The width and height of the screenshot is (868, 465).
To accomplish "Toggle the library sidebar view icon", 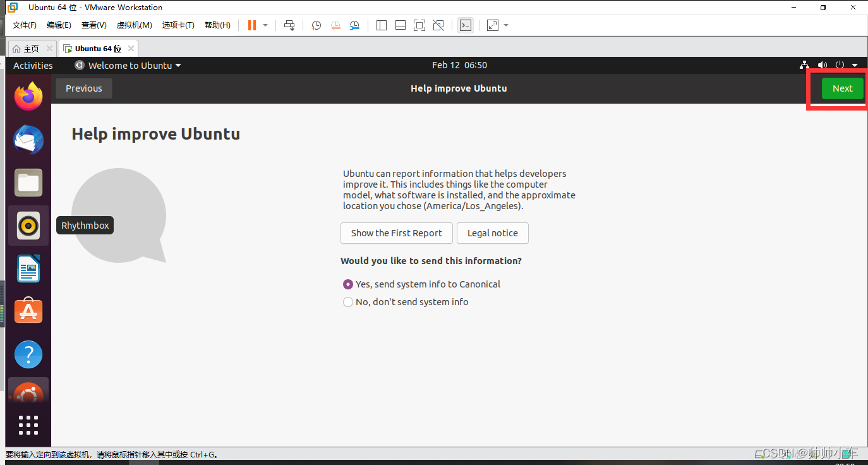I will (381, 25).
